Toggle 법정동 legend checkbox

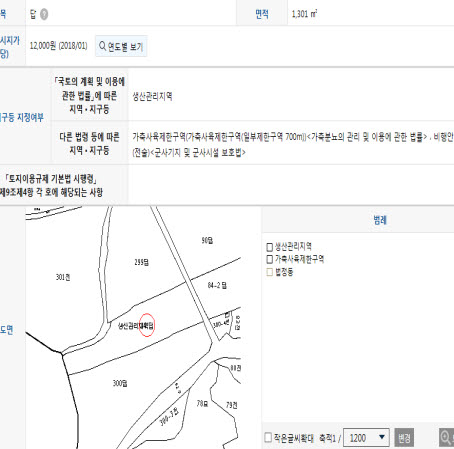(270, 272)
